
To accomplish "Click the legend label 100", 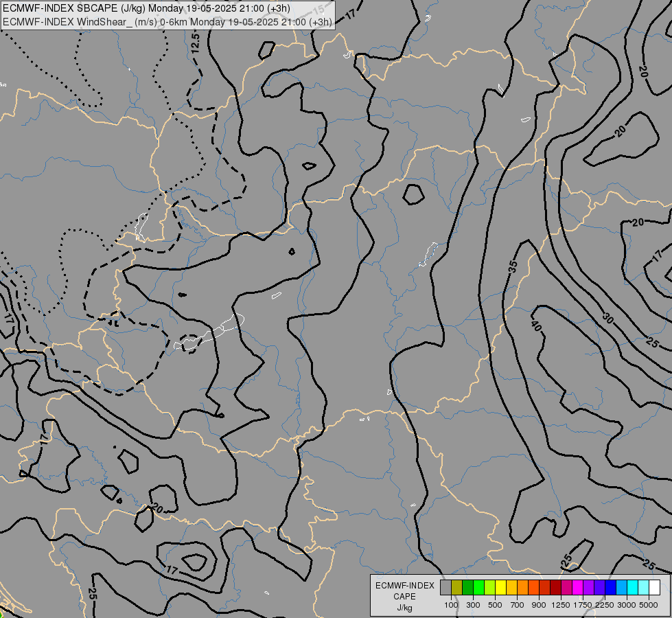I will point(451,605).
